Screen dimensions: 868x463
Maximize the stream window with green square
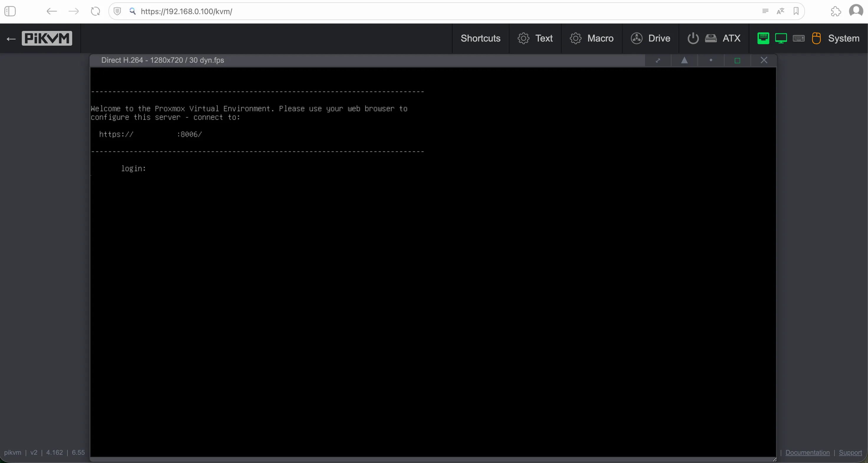(x=737, y=60)
